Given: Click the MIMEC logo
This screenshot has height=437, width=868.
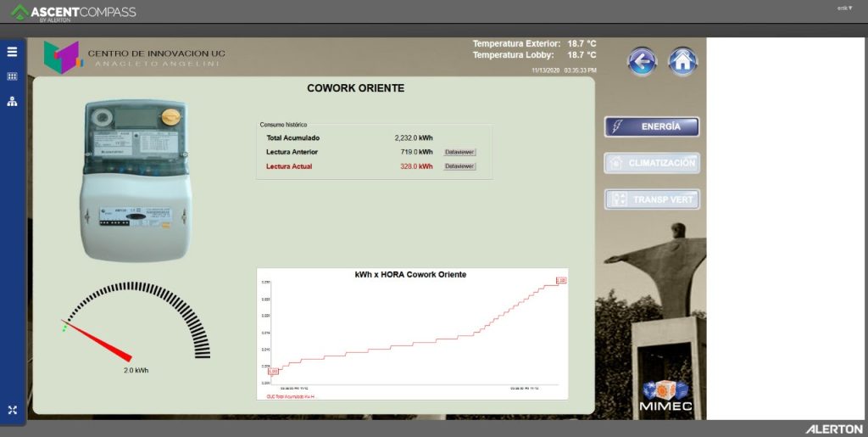Looking at the screenshot, I should [666, 397].
